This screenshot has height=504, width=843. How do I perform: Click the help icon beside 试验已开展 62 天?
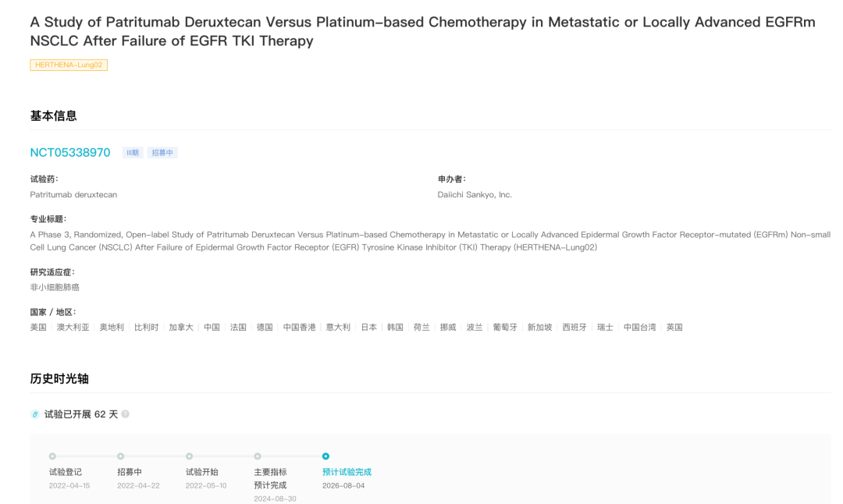pos(126,414)
